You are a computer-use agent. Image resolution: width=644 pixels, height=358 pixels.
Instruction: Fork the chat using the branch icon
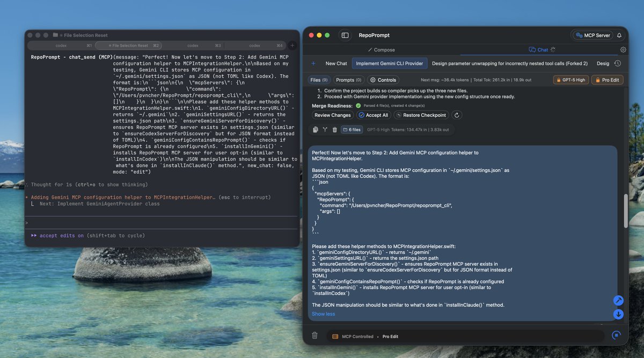[x=325, y=129]
